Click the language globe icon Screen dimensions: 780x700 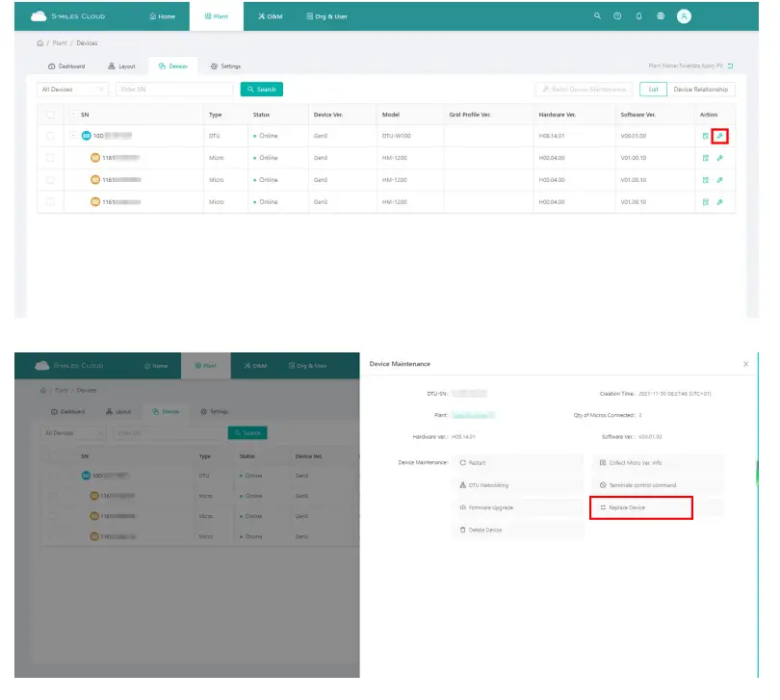661,16
